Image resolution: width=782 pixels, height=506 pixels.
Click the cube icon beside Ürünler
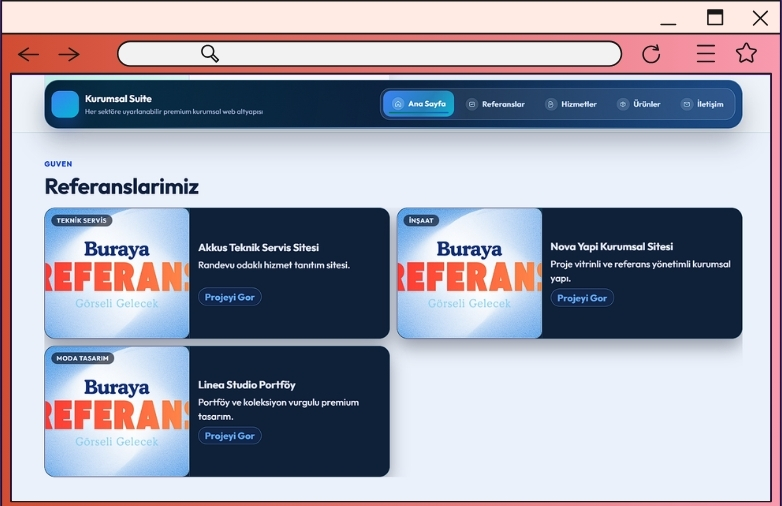(x=623, y=104)
